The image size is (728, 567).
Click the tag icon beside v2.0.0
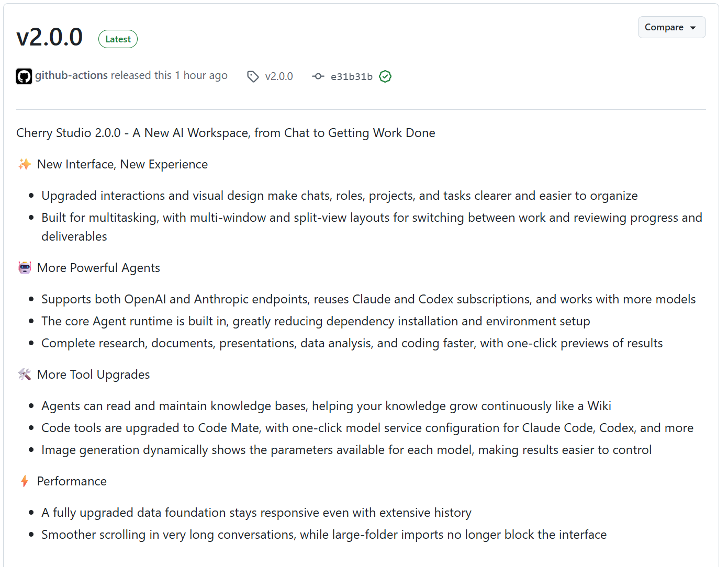tap(253, 77)
